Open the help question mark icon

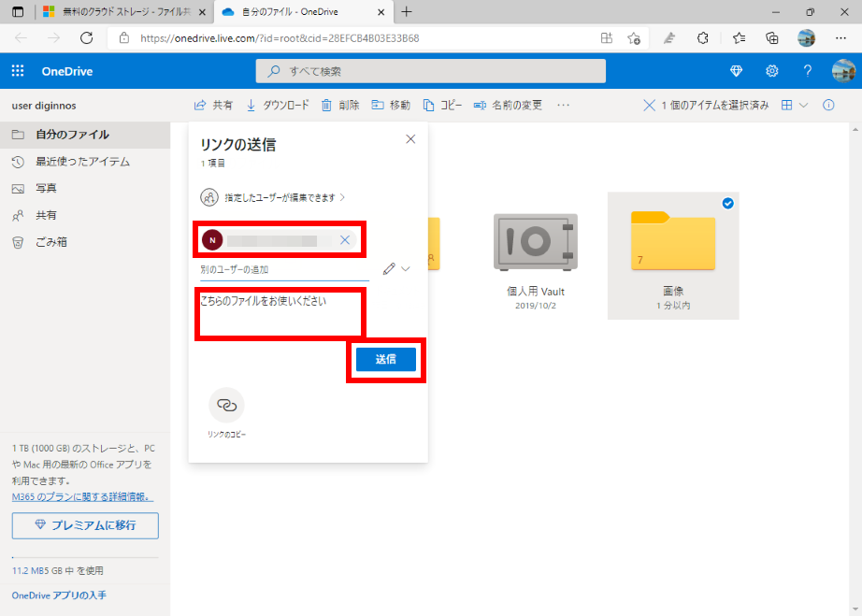[x=807, y=71]
